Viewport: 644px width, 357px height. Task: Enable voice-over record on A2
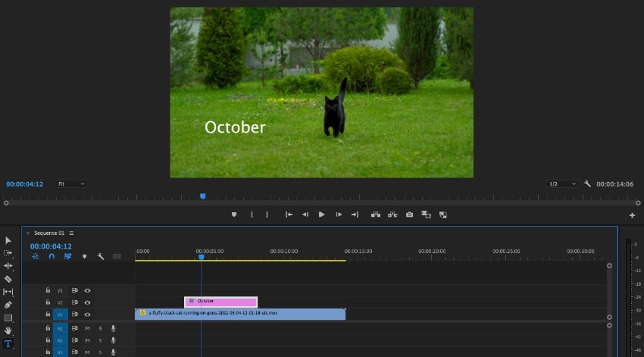[x=113, y=340]
